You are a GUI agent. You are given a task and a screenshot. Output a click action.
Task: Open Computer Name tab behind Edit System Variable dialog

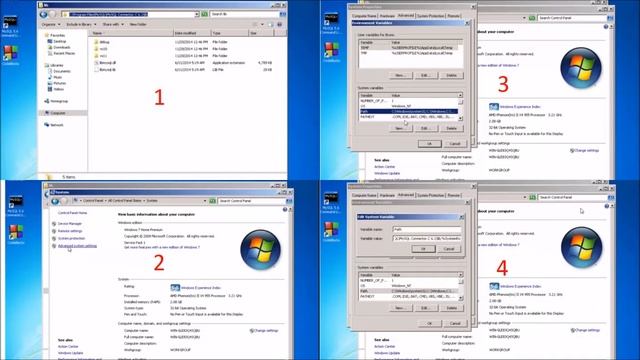(x=364, y=196)
